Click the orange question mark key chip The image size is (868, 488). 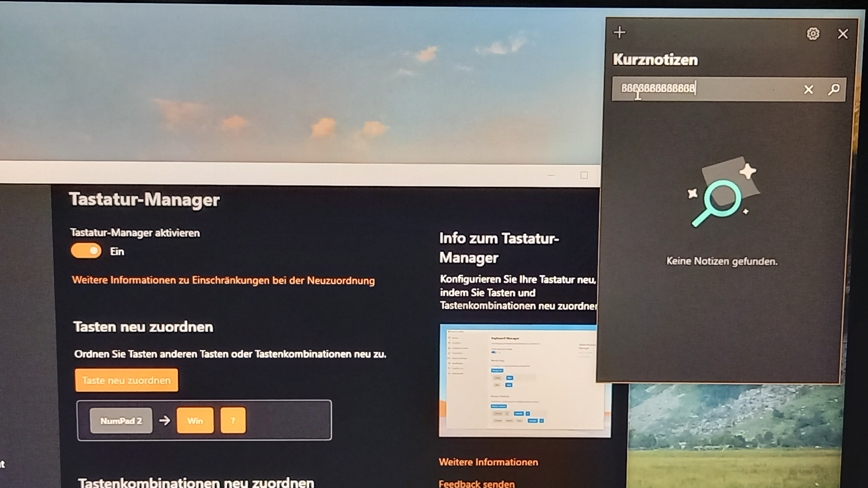[x=233, y=421]
